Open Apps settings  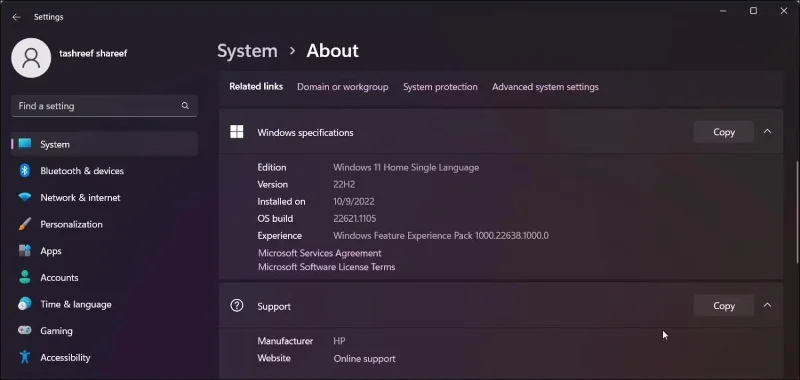105,250
